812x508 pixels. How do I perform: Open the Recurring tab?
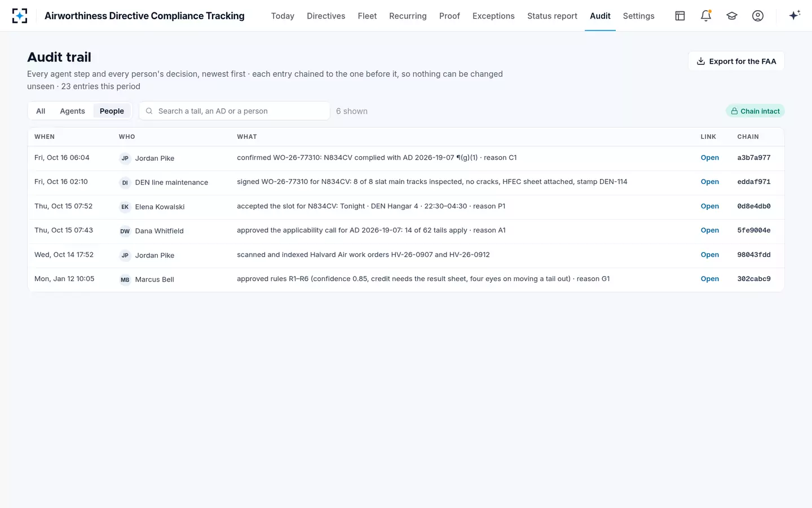pos(408,16)
